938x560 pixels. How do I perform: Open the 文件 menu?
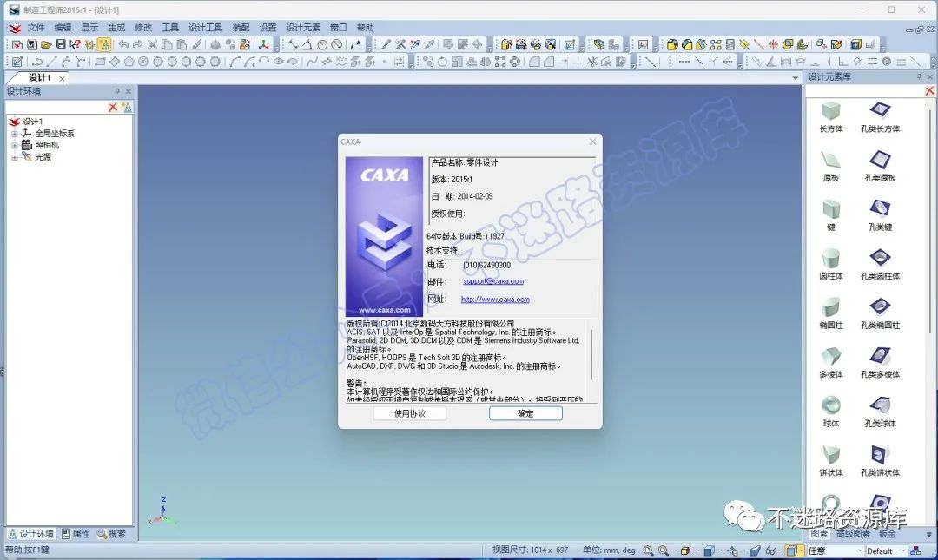pyautogui.click(x=36, y=28)
